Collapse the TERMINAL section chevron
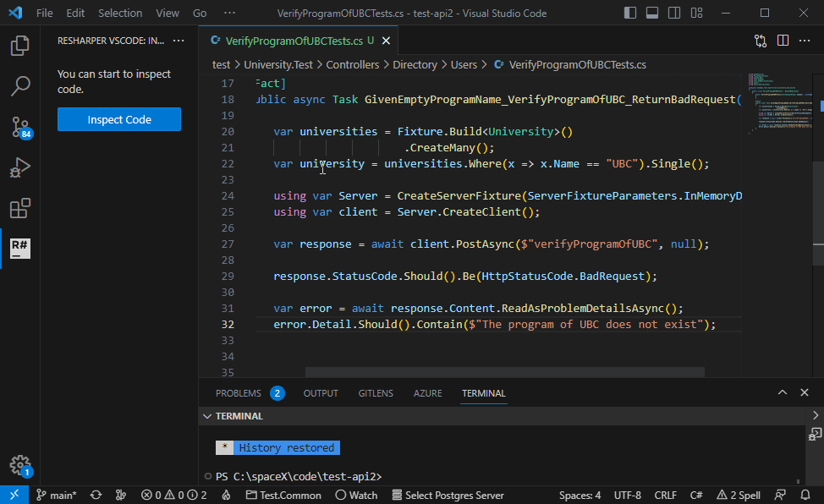This screenshot has width=824, height=504. 206,416
